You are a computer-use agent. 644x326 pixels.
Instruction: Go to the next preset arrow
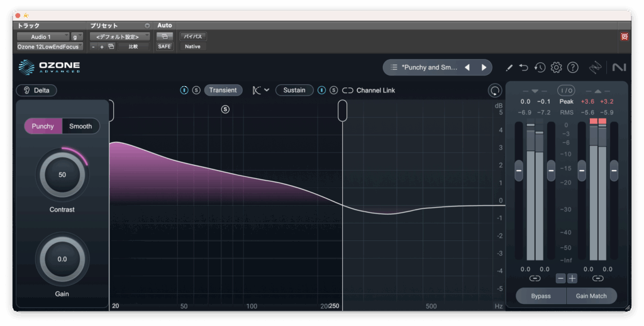[484, 67]
